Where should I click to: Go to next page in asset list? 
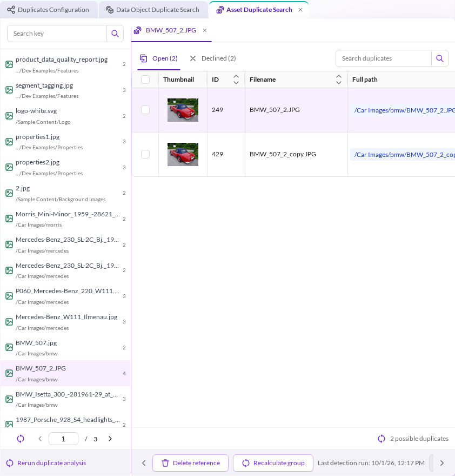pos(110,439)
